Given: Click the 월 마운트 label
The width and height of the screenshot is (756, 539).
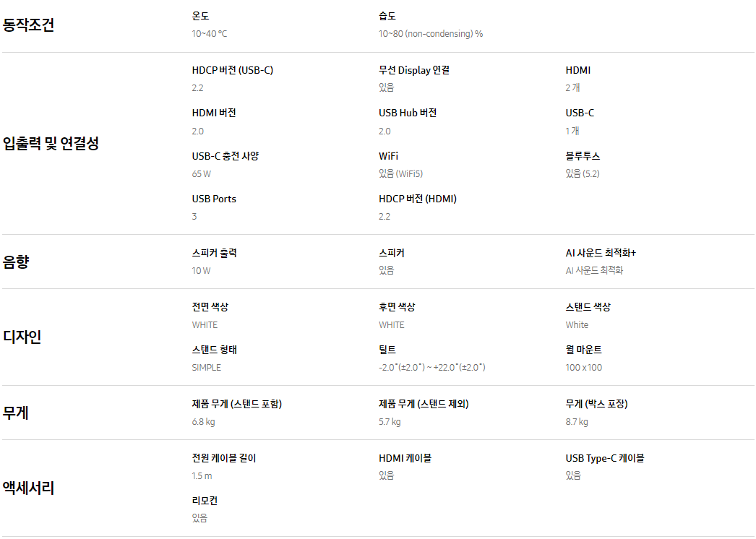Looking at the screenshot, I should (583, 350).
